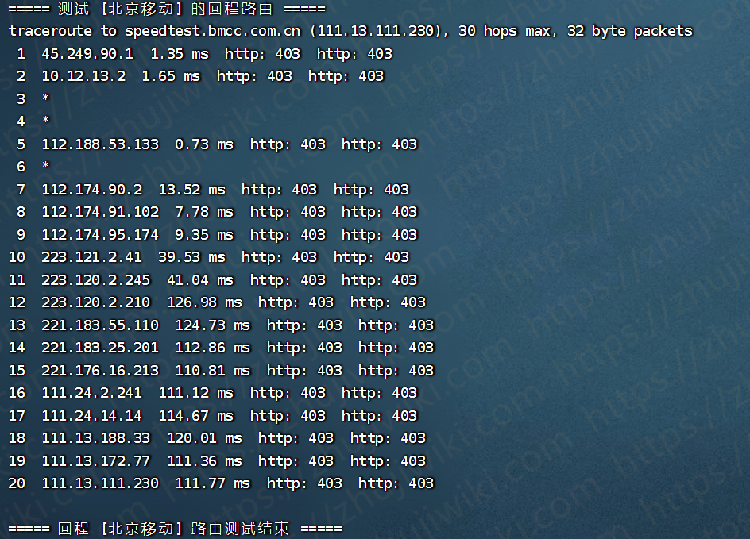Click the header line 测试 [北京移动] 的回程路由
This screenshot has height=539, width=750.
tap(167, 9)
